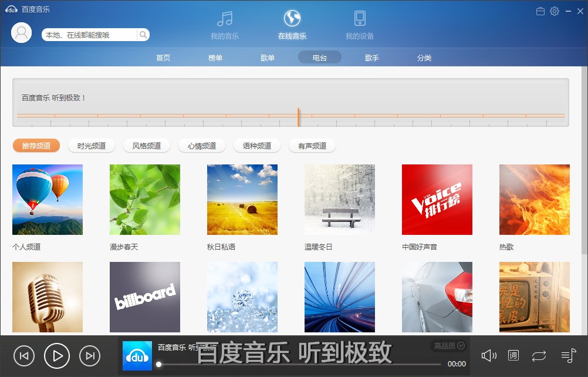Toggle the repeat loop mode icon
The height and width of the screenshot is (377, 588).
[539, 356]
